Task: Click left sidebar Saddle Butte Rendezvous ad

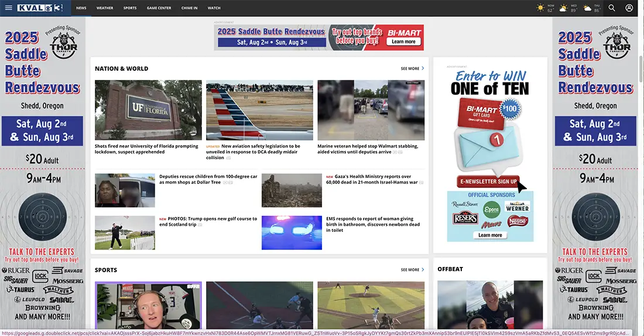Action: coord(42,173)
